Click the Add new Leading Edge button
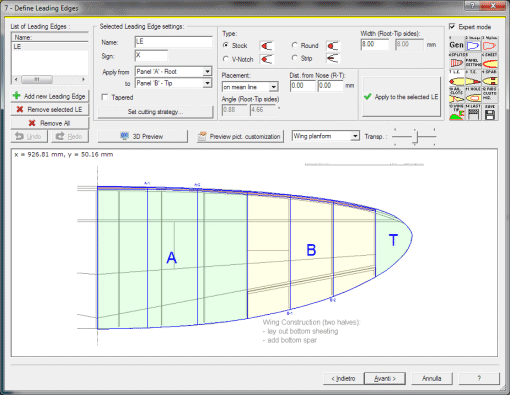Screen dimensions: 510x395 [x=50, y=96]
